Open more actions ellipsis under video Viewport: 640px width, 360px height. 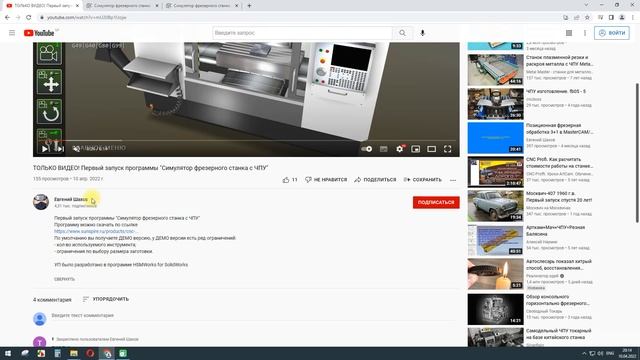(x=453, y=180)
